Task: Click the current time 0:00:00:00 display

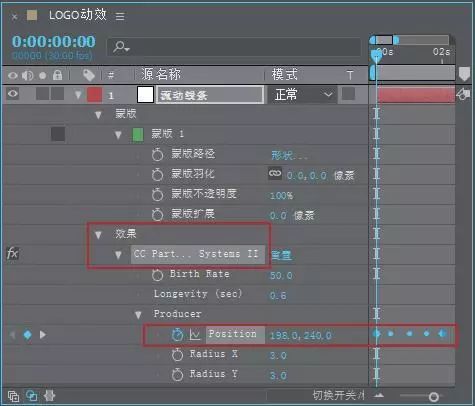Action: (x=54, y=42)
